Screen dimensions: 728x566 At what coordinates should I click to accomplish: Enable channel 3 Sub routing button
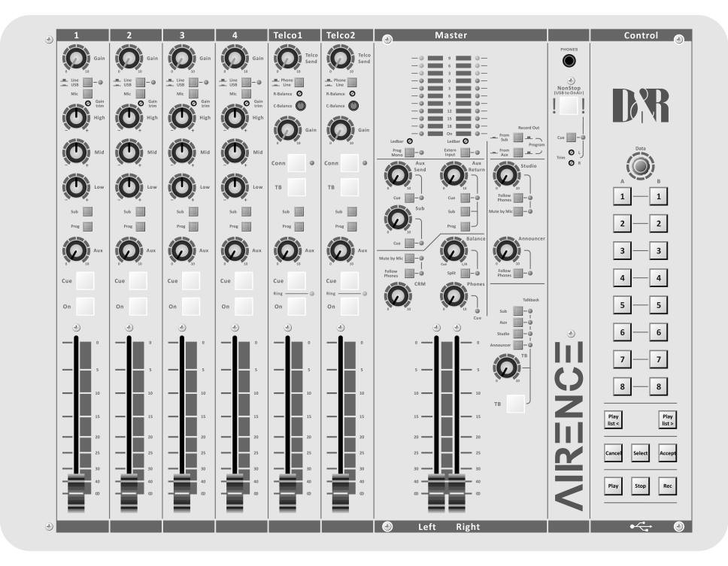193,211
